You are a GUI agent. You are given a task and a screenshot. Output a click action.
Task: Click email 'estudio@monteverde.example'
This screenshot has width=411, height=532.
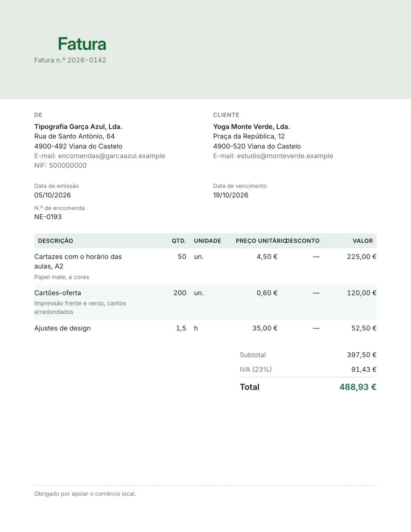(x=285, y=156)
